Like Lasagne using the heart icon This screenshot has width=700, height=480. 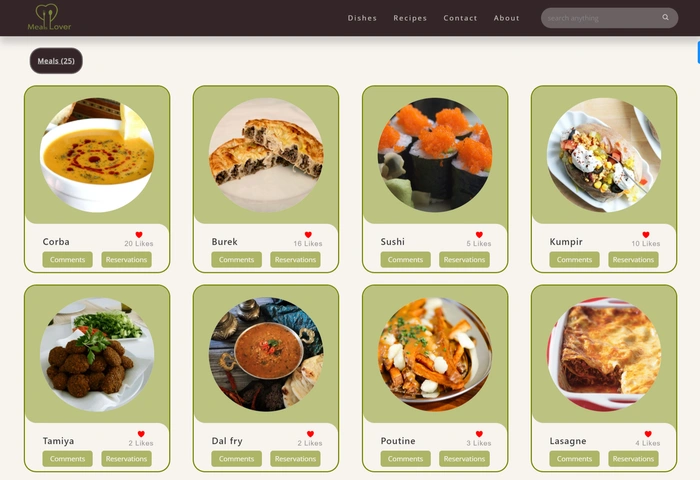click(x=648, y=434)
